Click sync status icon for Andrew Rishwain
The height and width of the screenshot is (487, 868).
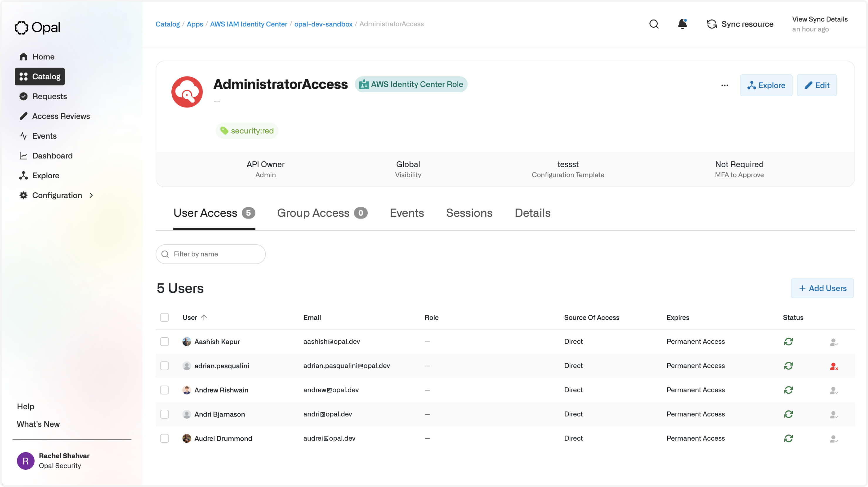click(788, 390)
